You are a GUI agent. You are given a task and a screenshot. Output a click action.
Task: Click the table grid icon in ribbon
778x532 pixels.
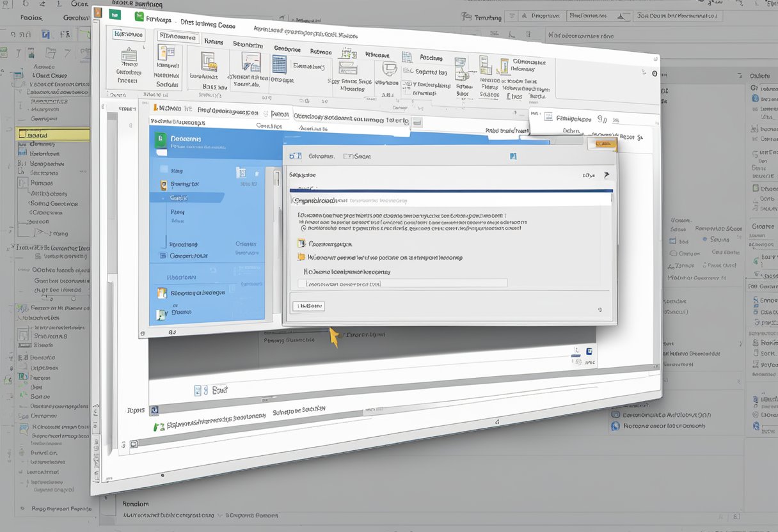pyautogui.click(x=279, y=64)
